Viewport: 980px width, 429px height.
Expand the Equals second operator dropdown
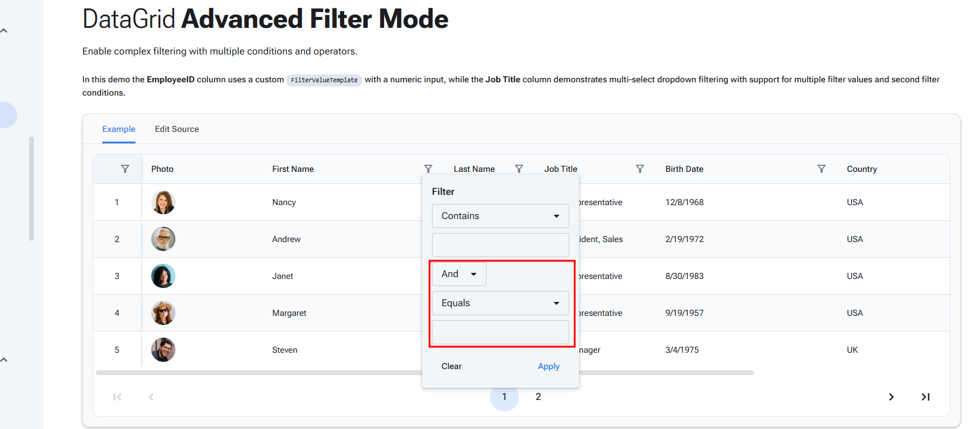[x=500, y=303]
